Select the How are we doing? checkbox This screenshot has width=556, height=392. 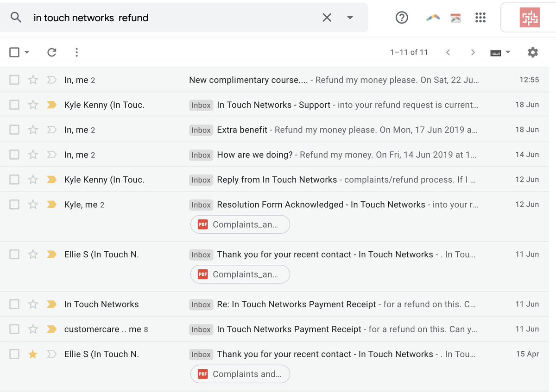coord(14,155)
